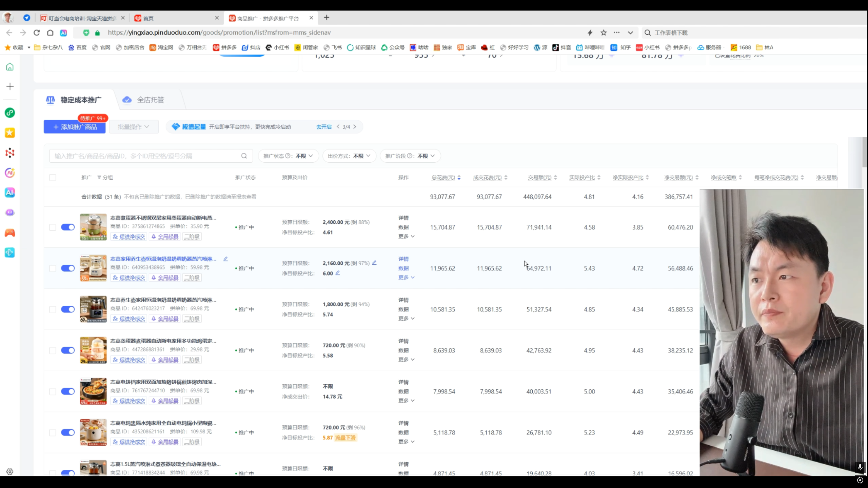Click edit pencil next to 6.00 target ROI

tap(338, 273)
